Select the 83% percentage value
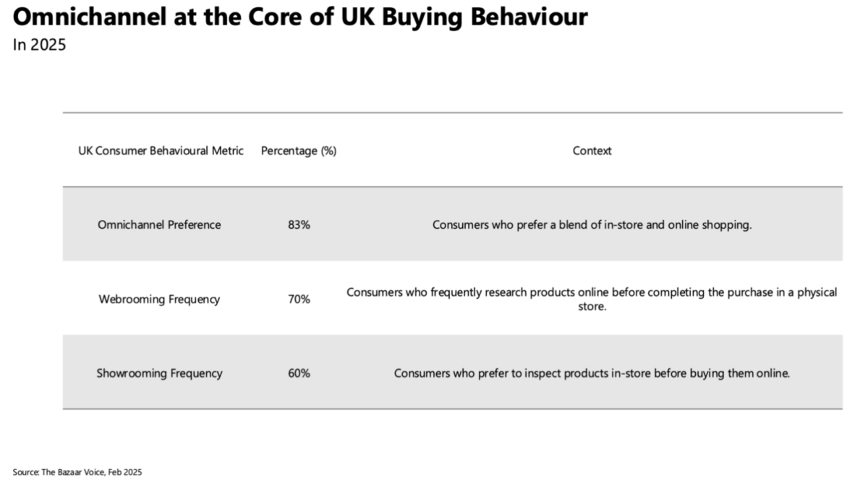This screenshot has height=487, width=868. tap(299, 224)
